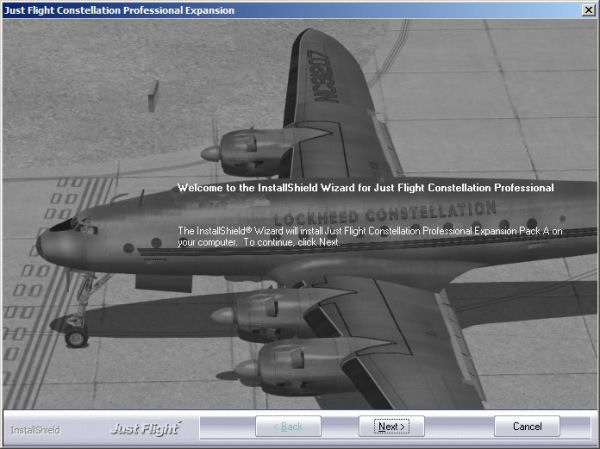Click the disabled Back button
Viewport: 600px width, 449px height.
coord(288,426)
